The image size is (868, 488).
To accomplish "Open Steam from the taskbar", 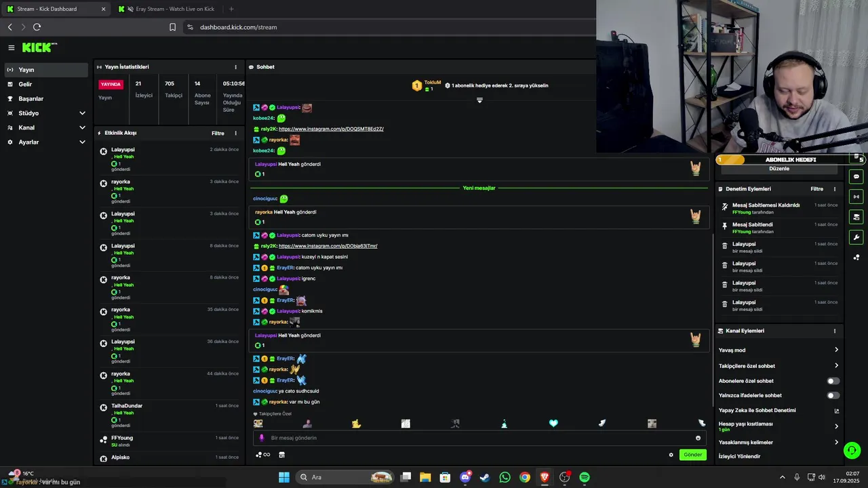I will pyautogui.click(x=485, y=477).
